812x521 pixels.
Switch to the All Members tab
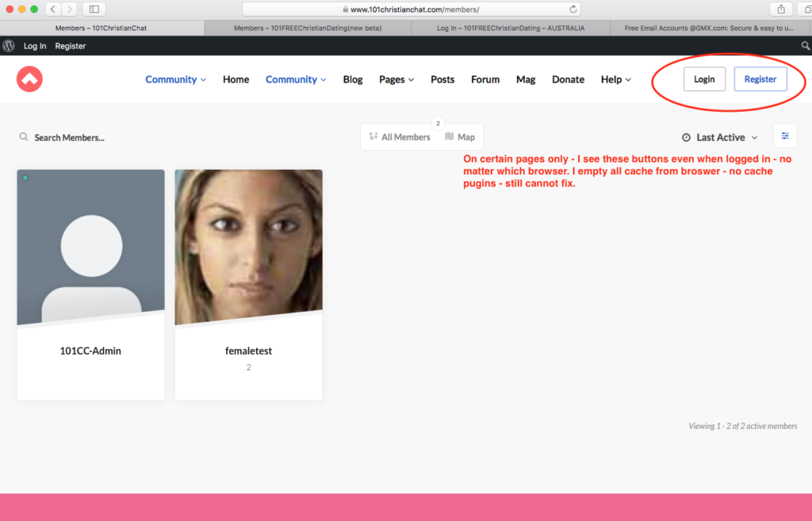tap(400, 136)
